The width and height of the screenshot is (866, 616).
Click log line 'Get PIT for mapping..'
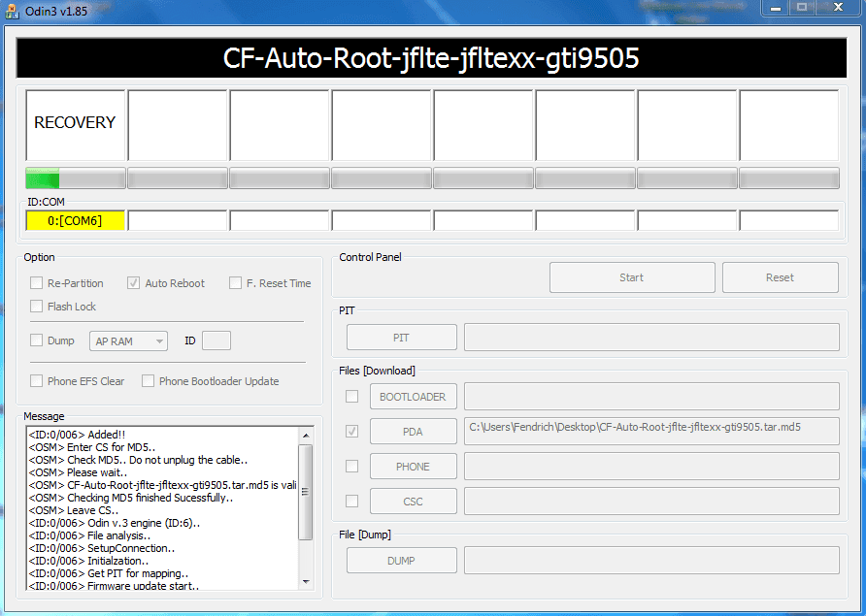point(109,573)
